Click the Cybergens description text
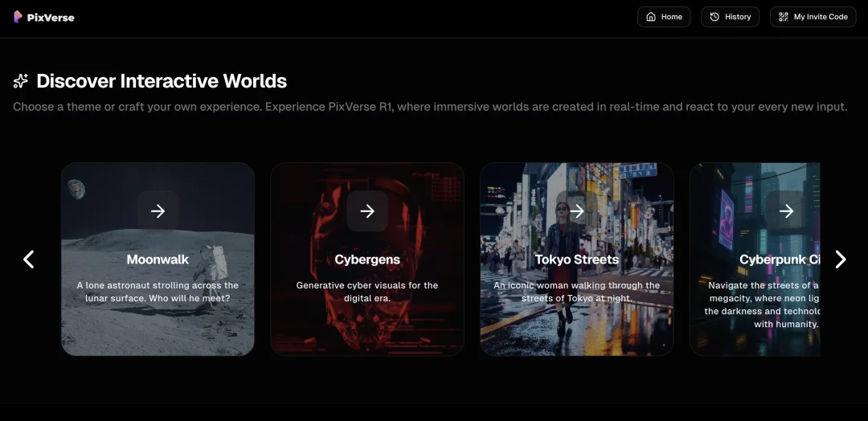This screenshot has width=868, height=421. tap(367, 292)
